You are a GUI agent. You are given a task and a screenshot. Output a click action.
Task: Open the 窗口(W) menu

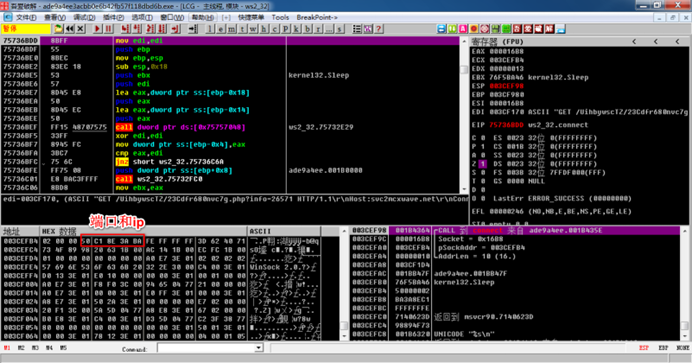[x=172, y=17]
